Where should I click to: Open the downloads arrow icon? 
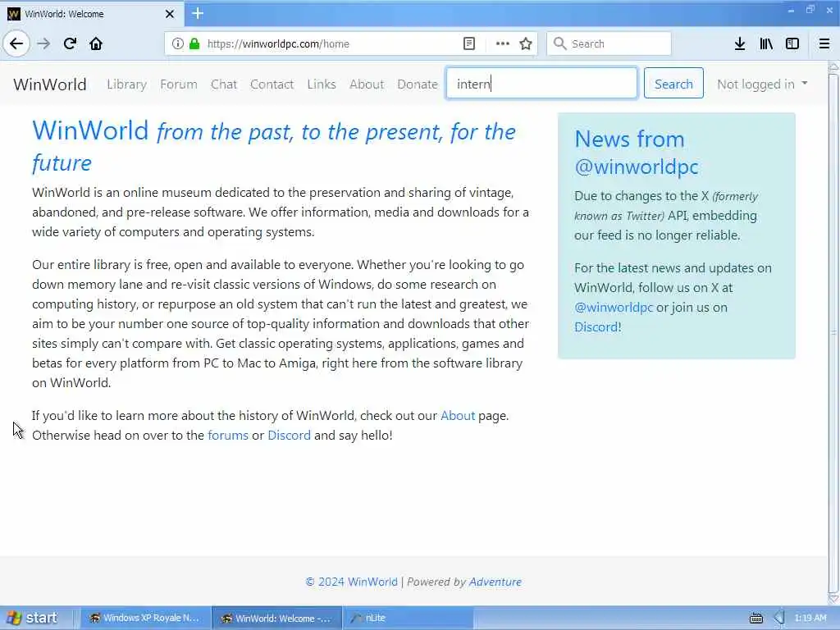[x=740, y=43]
